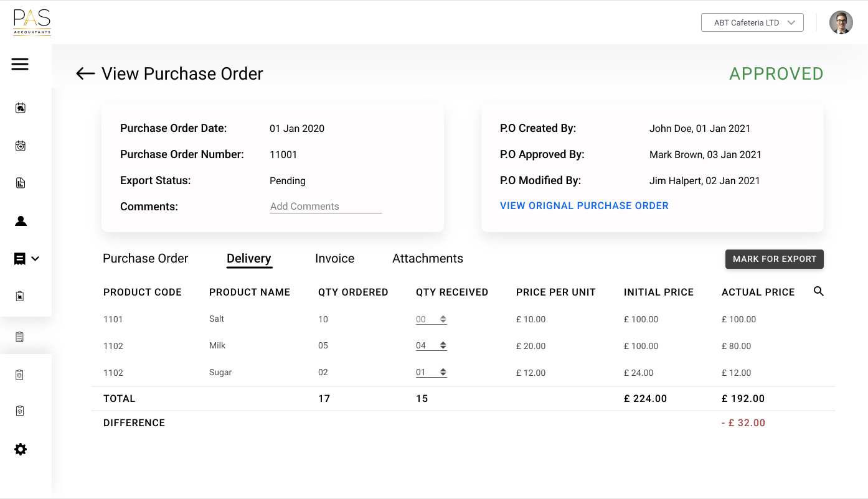This screenshot has width=868, height=499.
Task: Adjust Salt quantity received stepper arrows
Action: click(x=443, y=319)
